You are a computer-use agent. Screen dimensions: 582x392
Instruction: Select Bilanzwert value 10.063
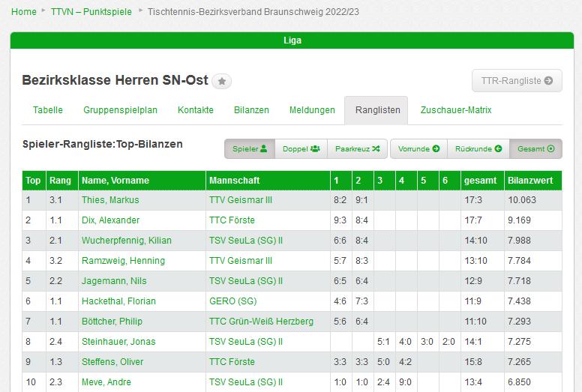(x=522, y=200)
